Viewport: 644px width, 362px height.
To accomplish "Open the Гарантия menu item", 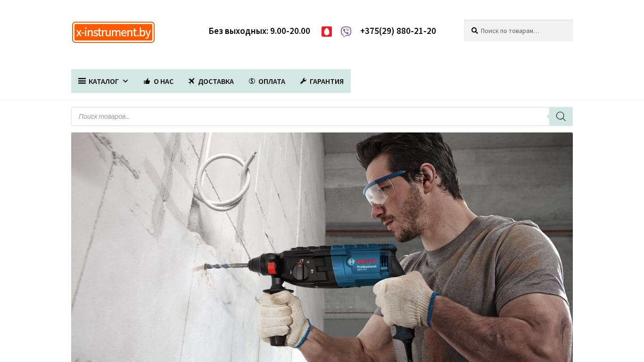I will (322, 81).
